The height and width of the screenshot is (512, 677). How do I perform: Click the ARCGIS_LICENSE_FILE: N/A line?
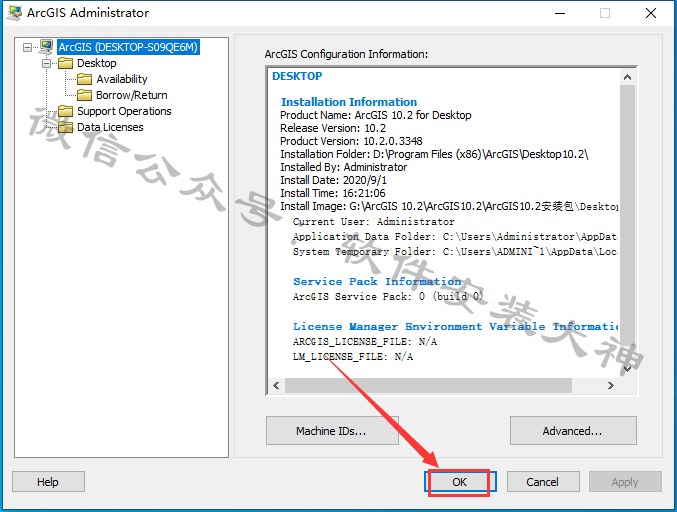coord(365,341)
